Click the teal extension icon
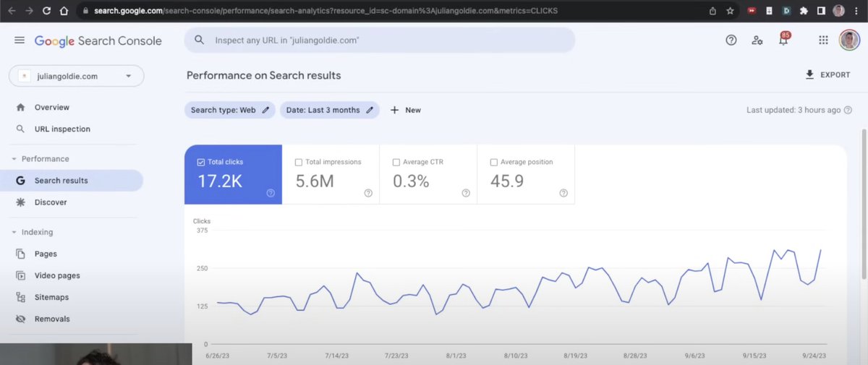This screenshot has height=365, width=868. 786,11
